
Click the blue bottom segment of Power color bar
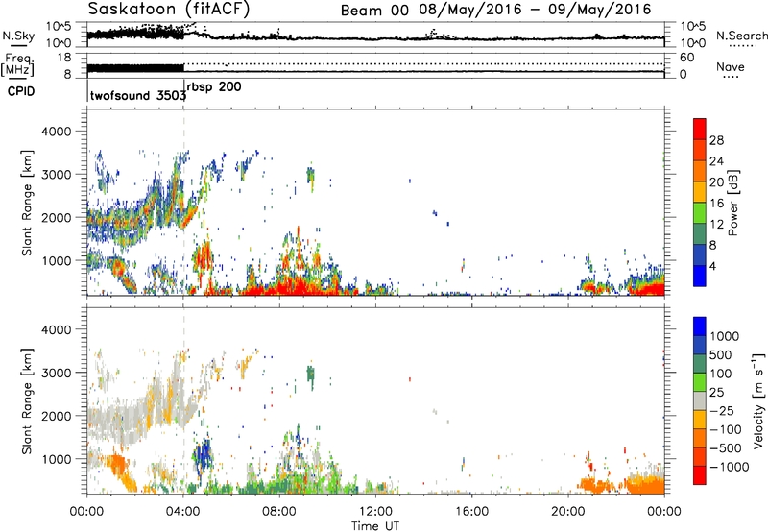tap(700, 276)
